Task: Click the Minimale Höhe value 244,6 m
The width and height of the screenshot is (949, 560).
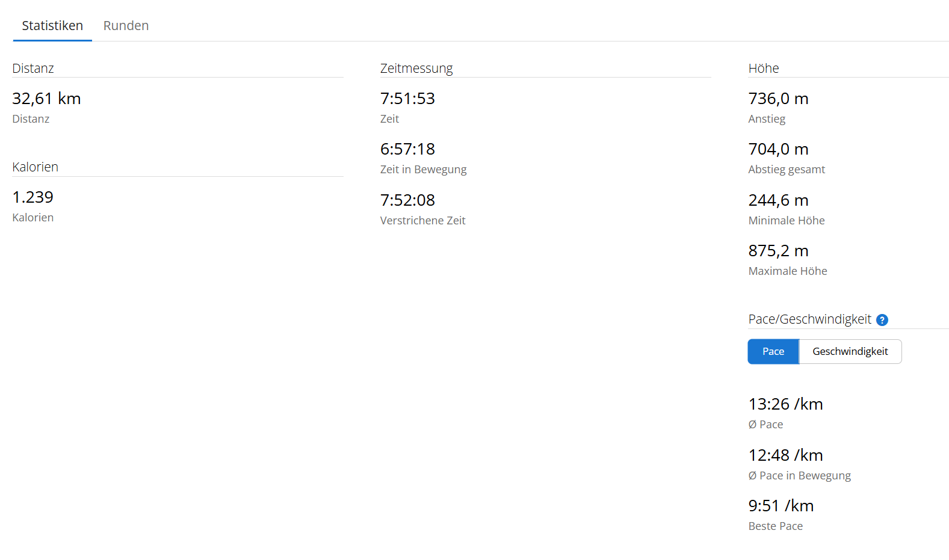Action: 778,200
